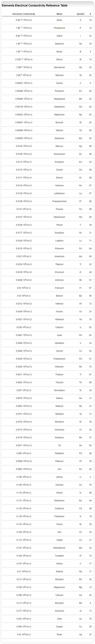Click the Elements Electrical Conductivity Reference Table title
This screenshot has height=644, width=95.
click(34, 5)
